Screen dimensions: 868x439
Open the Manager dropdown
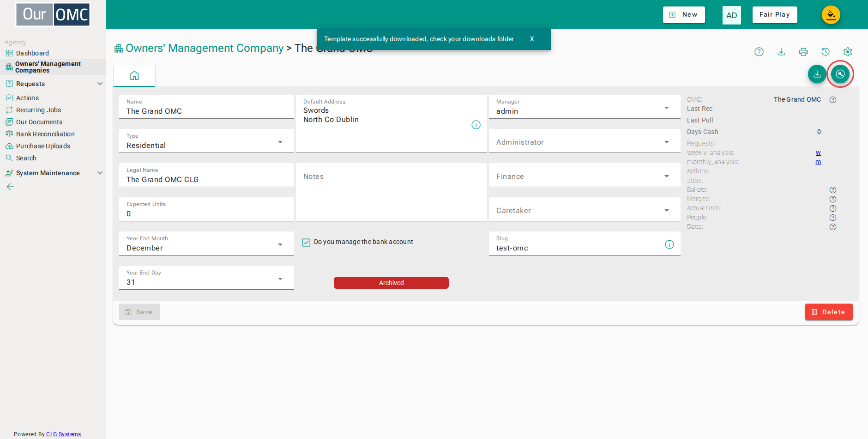click(x=585, y=107)
